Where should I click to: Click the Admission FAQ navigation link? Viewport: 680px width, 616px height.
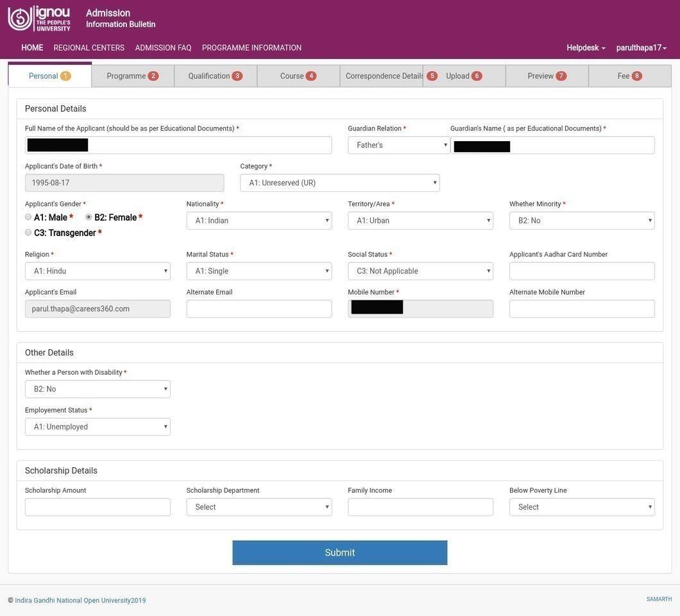pos(163,48)
